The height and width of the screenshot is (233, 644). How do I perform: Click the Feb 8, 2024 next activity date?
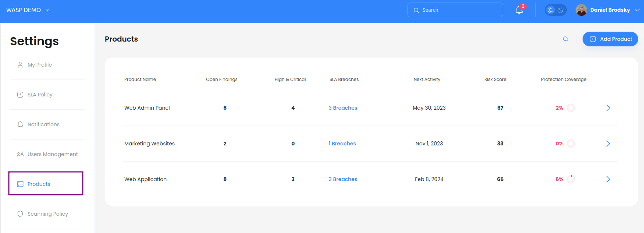pos(429,179)
